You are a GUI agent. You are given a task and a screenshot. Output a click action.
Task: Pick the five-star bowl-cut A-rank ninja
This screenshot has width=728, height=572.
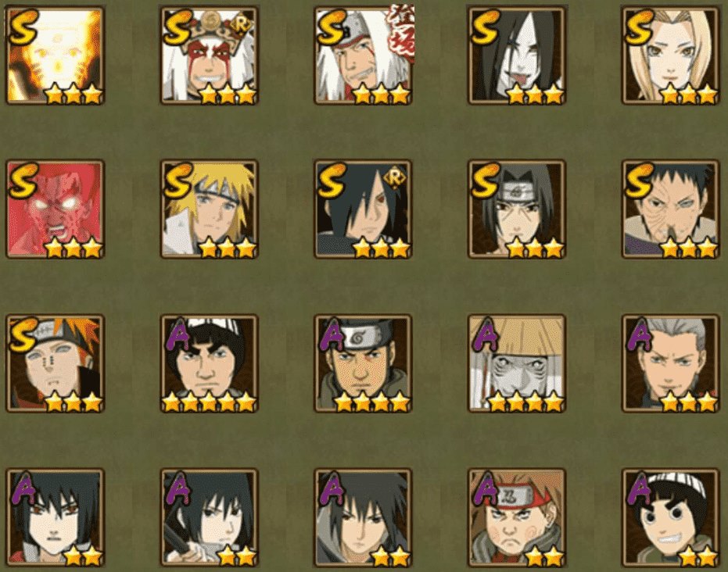[x=209, y=363]
